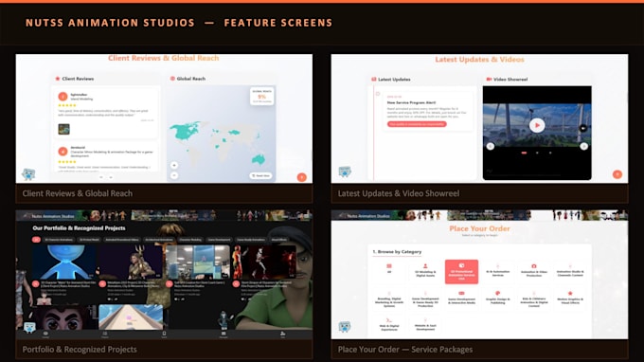Click back arrow in Portfolio screen header
This screenshot has width=644, height=362.
(26, 215)
